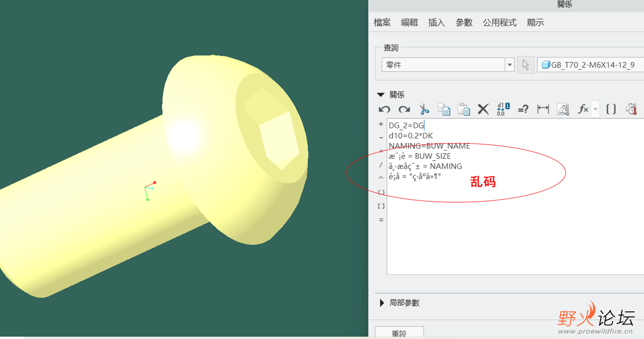Insert multiply operator from side bar
Image resolution: width=644 pixels, height=339 pixels.
point(381,151)
